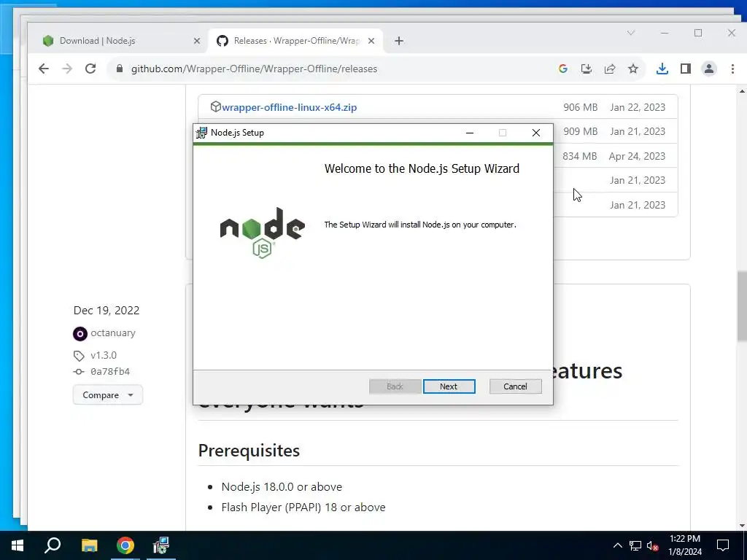747x560 pixels.
Task: Minimize the Node.js Setup dialog
Action: point(470,133)
